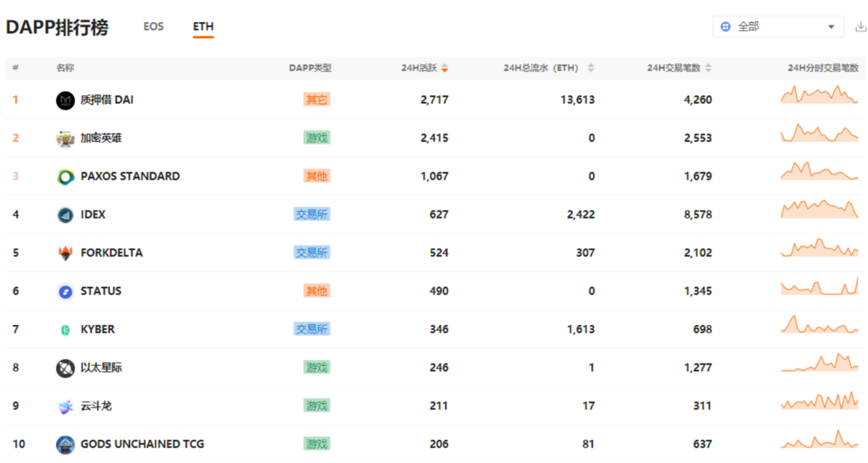
Task: Click the 13,613 total flow value
Action: 577,100
